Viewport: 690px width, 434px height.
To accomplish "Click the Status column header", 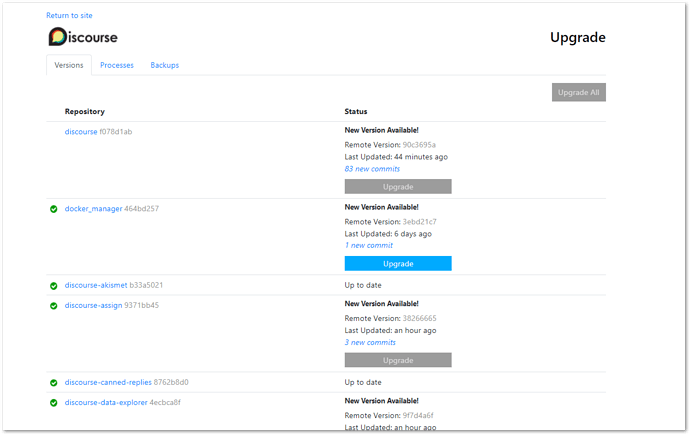I will [356, 111].
